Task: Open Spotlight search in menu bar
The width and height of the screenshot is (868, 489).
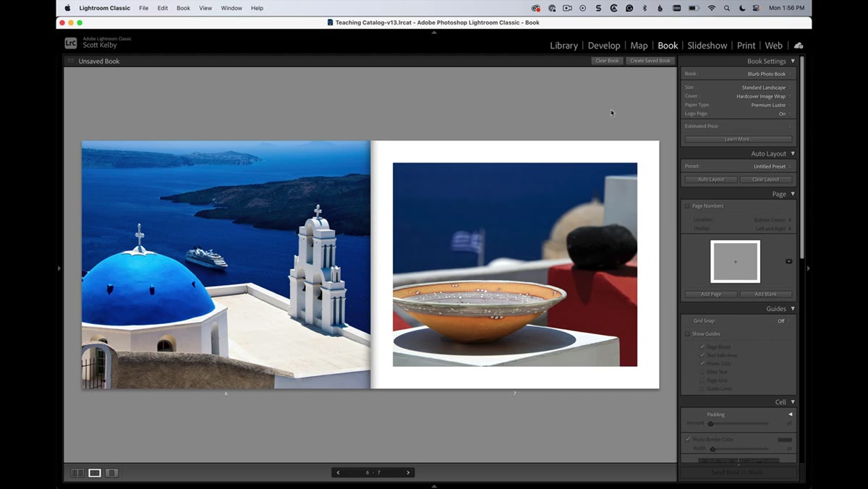Action: click(727, 8)
